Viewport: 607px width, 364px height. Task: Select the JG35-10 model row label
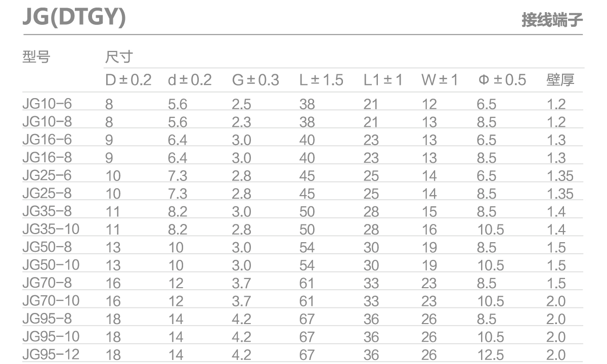tap(51, 229)
